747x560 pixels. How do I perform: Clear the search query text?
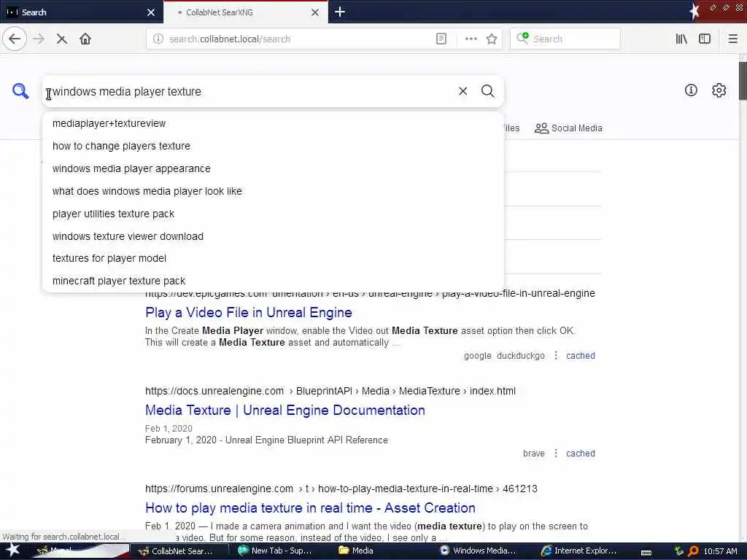462,91
